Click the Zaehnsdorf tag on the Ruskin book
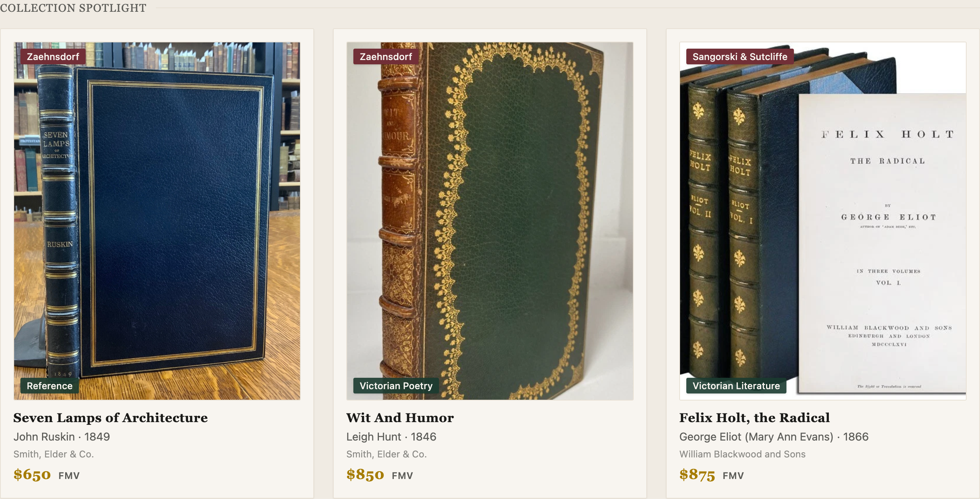Screen dimensions: 980x499 53,56
